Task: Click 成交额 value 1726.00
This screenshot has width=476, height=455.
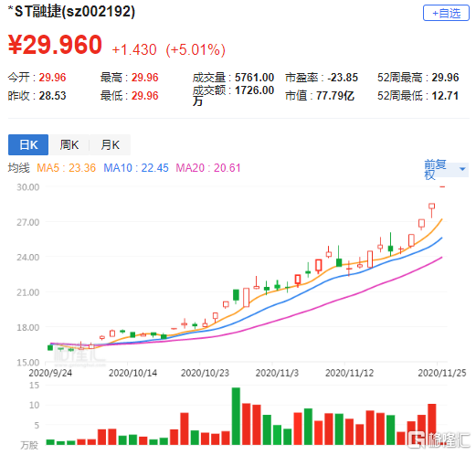Action: pos(254,90)
